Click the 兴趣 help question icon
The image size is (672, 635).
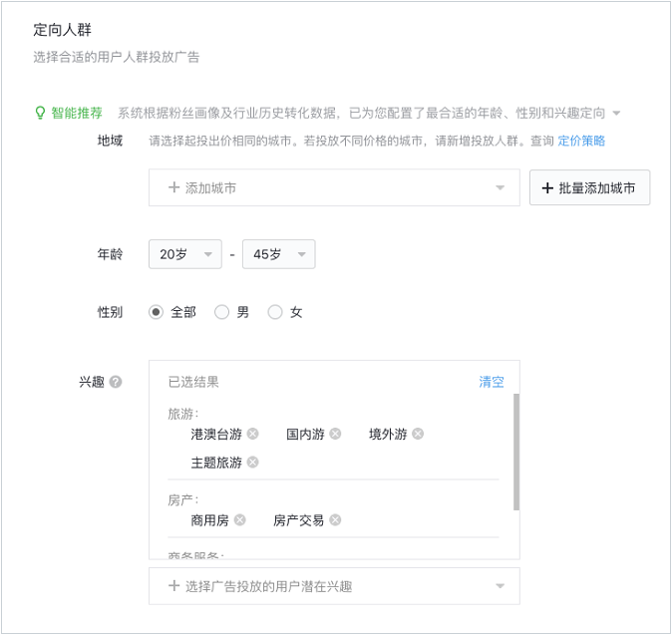pos(116,382)
